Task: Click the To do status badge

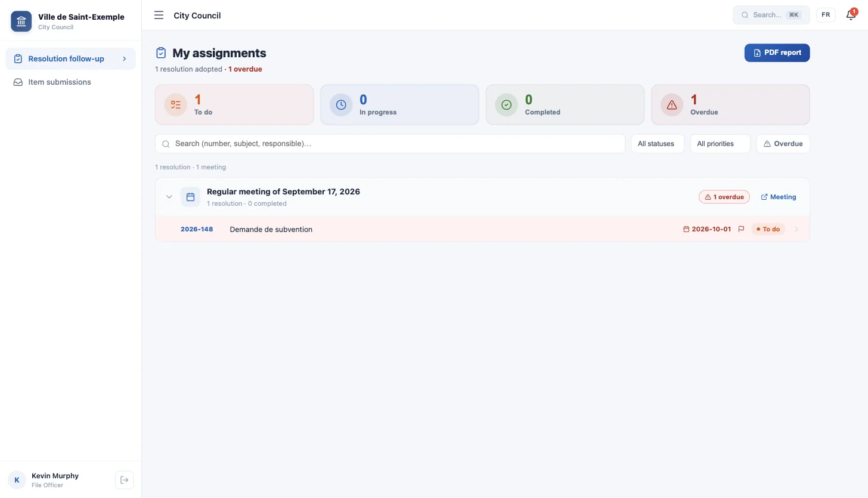Action: (768, 229)
